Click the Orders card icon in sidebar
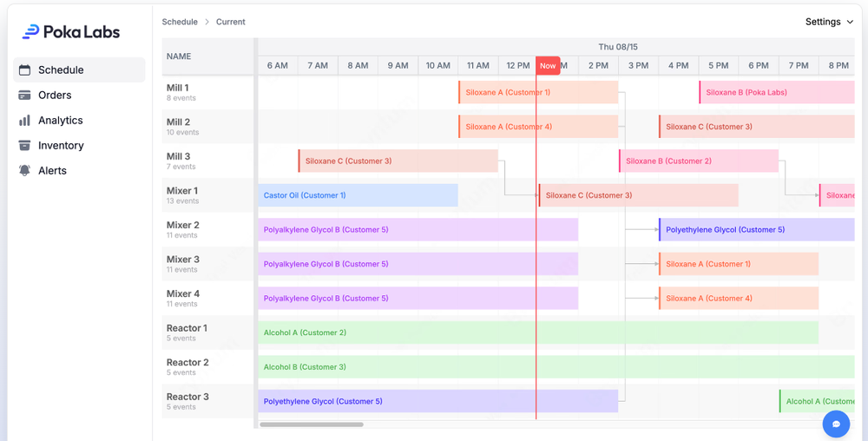This screenshot has height=441, width=868. click(x=24, y=95)
